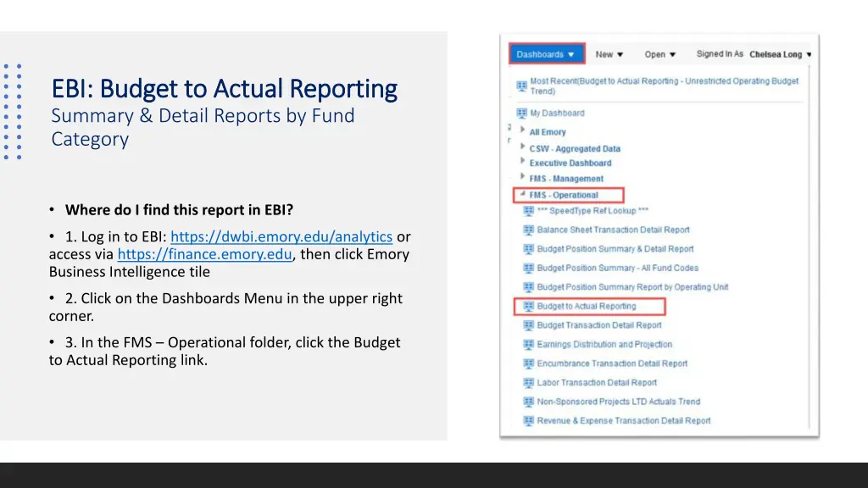Viewport: 868px width, 488px height.
Task: Open Encumbrance Transaction Detail Report
Action: 612,363
